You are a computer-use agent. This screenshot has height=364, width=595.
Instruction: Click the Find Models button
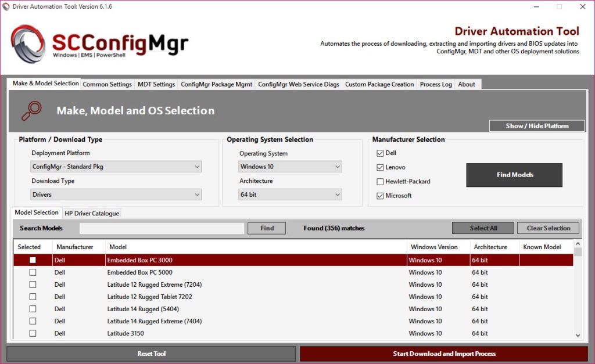[514, 175]
